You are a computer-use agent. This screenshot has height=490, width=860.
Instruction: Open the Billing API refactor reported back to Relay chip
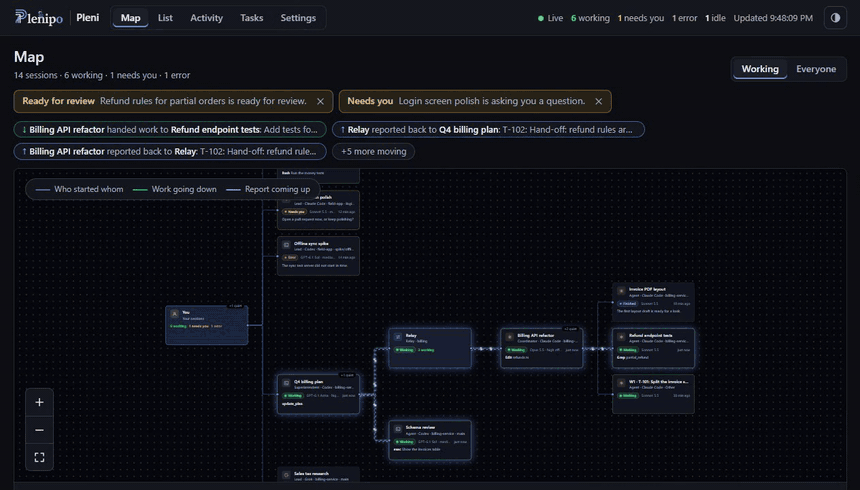[x=170, y=151]
